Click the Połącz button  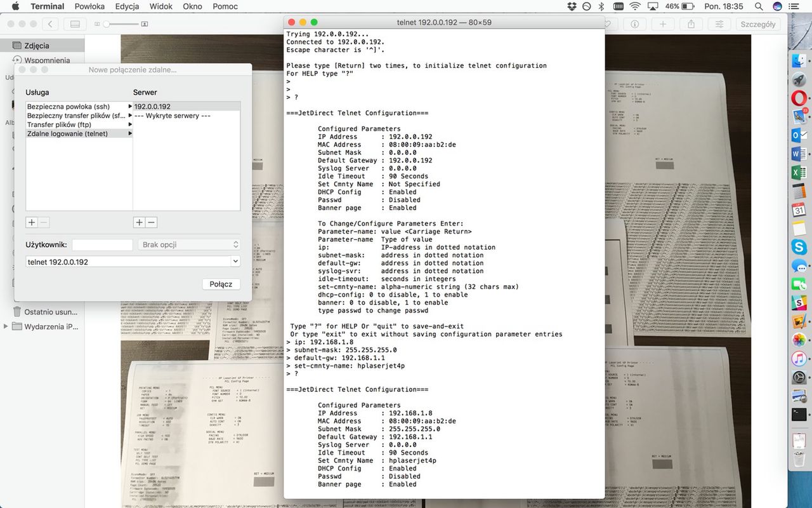[221, 284]
